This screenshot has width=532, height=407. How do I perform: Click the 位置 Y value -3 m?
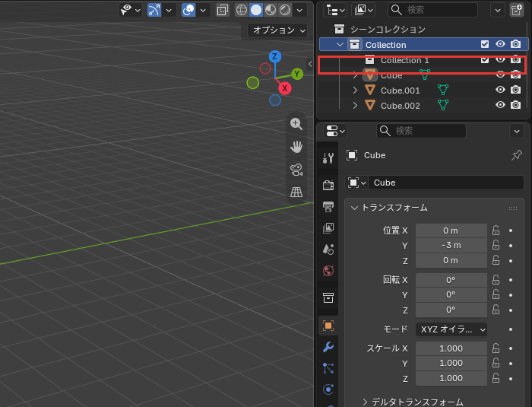[x=451, y=245]
